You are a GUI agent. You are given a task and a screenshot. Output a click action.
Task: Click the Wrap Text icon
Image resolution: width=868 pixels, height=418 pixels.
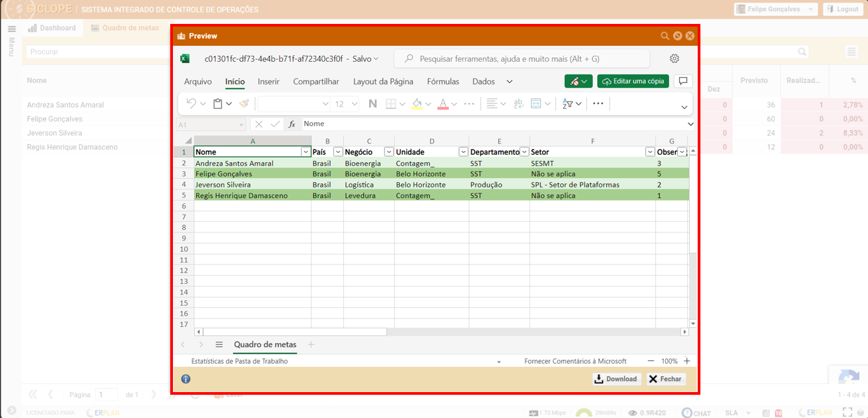(519, 104)
